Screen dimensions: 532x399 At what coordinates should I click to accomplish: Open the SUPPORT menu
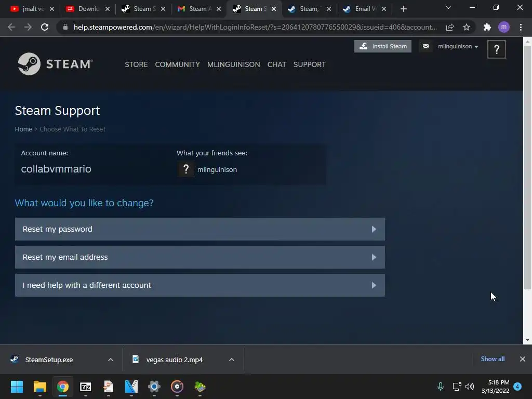310,64
